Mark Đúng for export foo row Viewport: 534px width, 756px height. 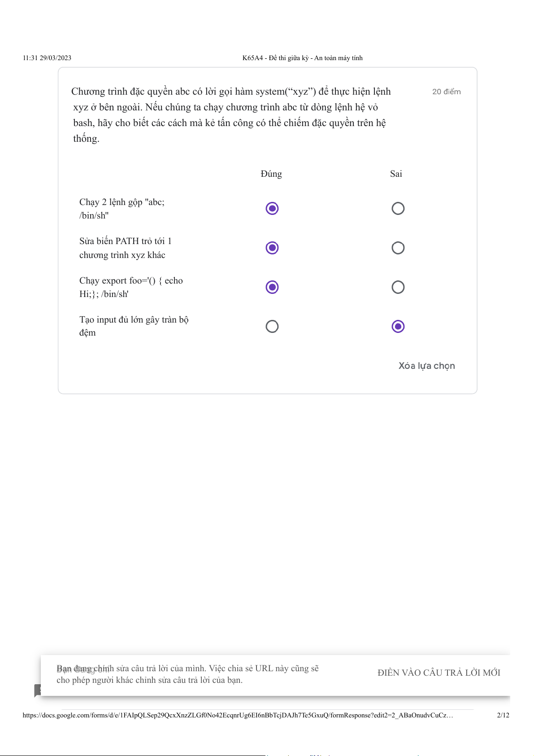pos(272,287)
